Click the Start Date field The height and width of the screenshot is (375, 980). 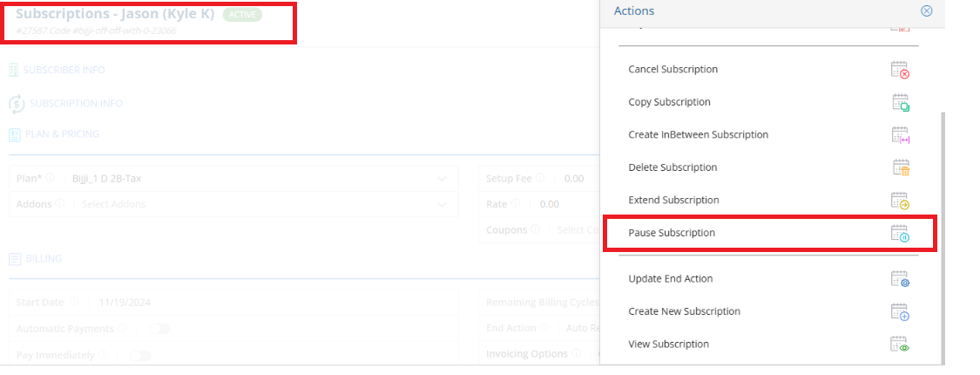pos(233,303)
